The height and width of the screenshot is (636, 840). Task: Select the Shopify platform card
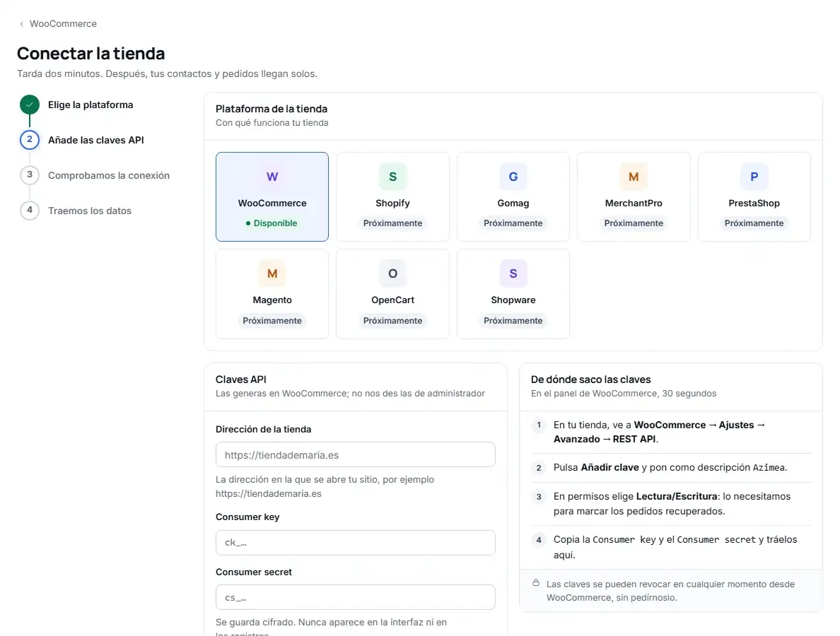392,196
